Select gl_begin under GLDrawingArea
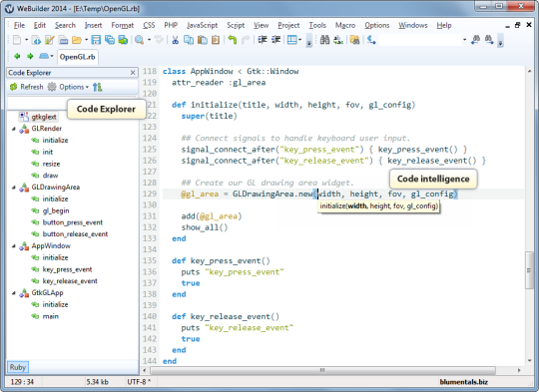 [x=56, y=210]
